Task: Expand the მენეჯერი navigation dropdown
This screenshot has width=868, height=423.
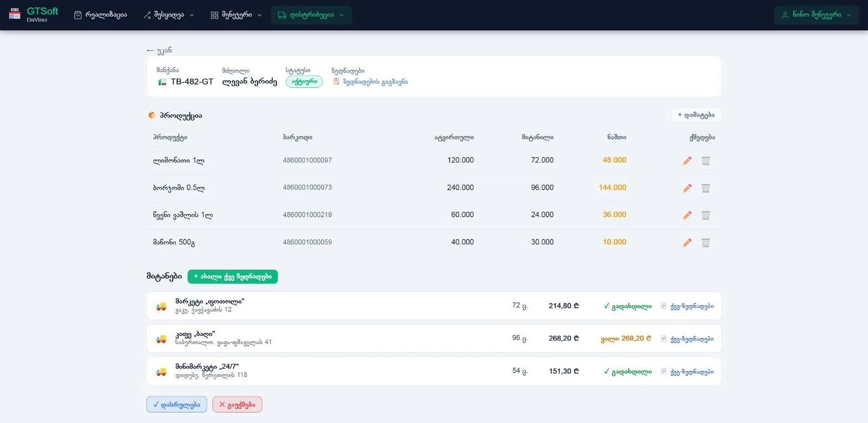Action: coord(236,15)
